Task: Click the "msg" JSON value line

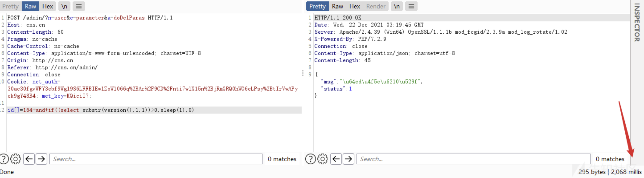Action: [x=372, y=82]
